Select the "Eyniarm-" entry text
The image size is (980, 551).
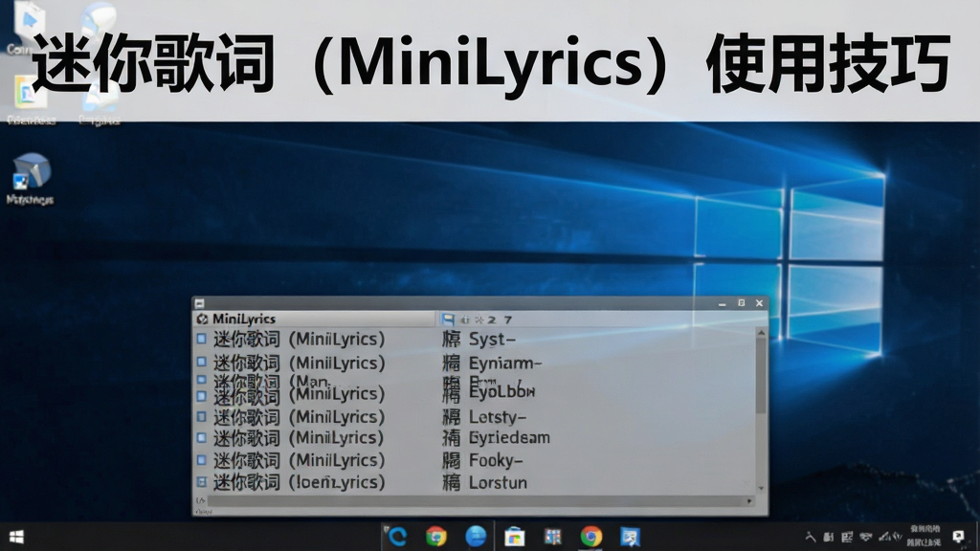pos(505,363)
